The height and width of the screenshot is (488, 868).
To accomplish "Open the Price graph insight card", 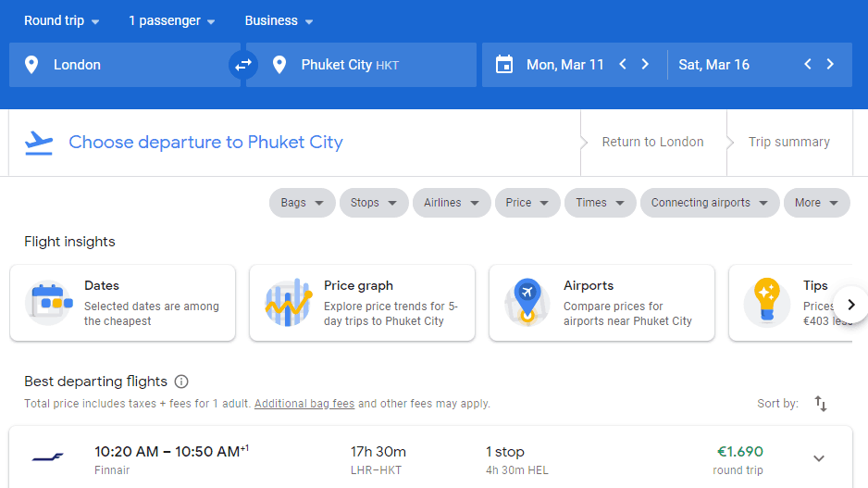I will point(362,303).
